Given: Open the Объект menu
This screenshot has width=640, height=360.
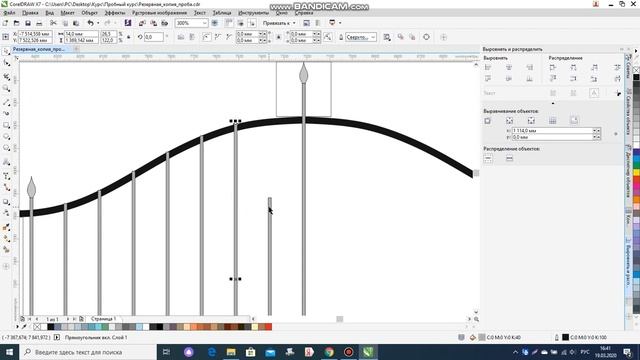Looking at the screenshot, I should pos(89,13).
